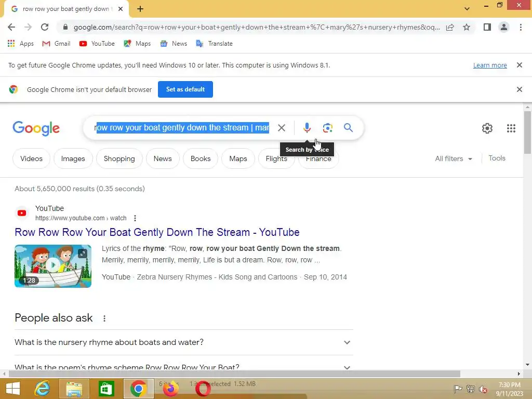This screenshot has height=399, width=532.
Task: Open Google search settings gear
Action: [487, 128]
